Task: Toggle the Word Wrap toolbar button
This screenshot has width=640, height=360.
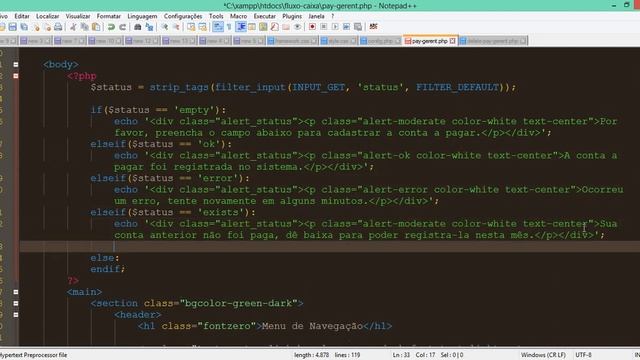Action: point(218,27)
